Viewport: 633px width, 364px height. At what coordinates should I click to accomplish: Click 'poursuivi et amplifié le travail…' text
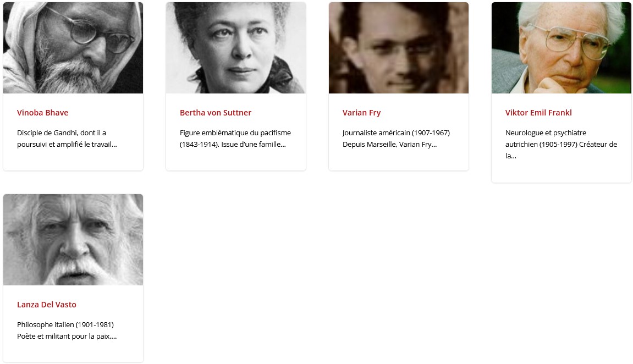[x=67, y=145]
